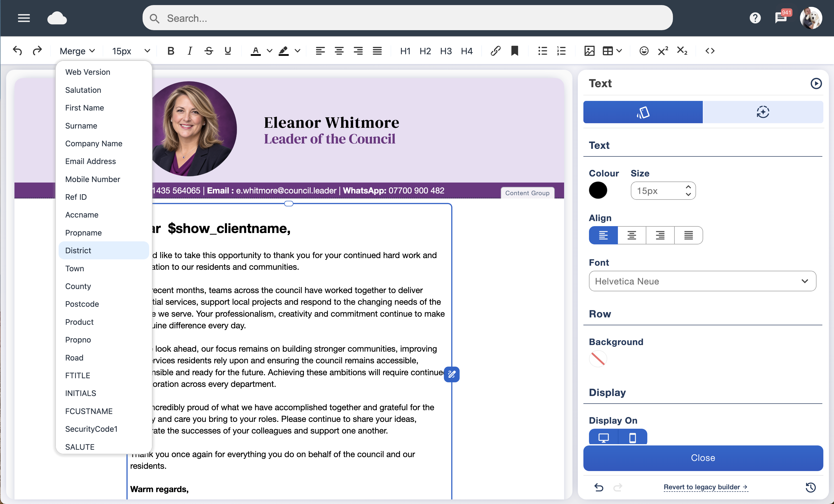Image resolution: width=834 pixels, height=504 pixels.
Task: Click the bookmark anchor icon
Action: point(514,51)
